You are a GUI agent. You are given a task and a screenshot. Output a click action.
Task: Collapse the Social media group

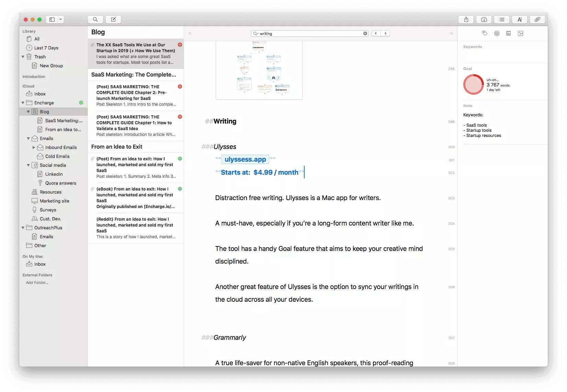[x=29, y=165]
